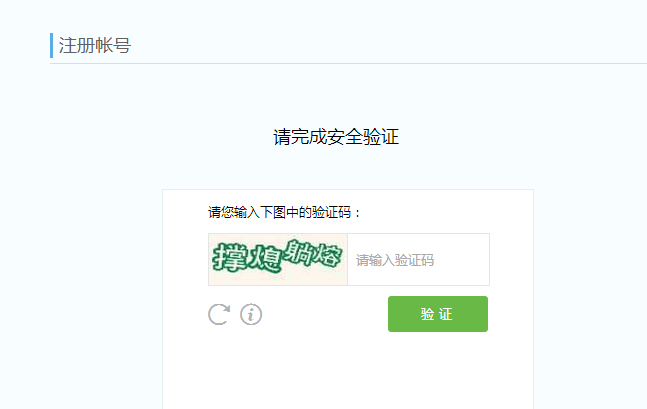The width and height of the screenshot is (647, 409).
Task: Click the 躺 character in the captcha
Action: (298, 252)
